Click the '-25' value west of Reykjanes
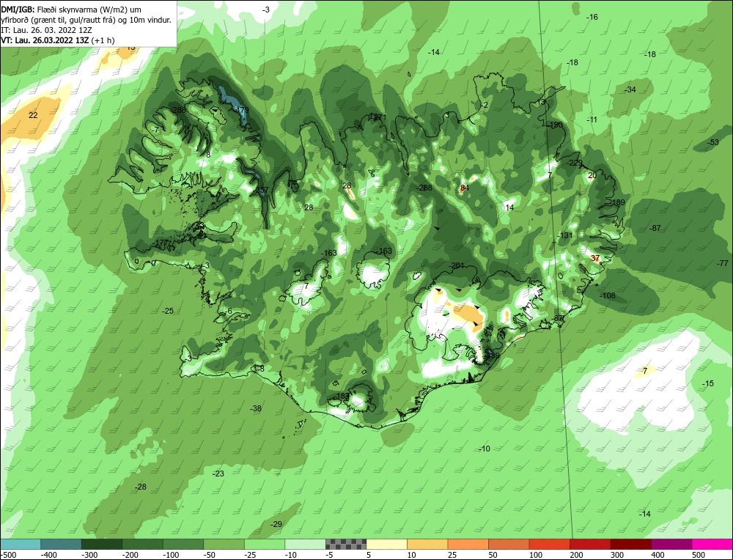The image size is (733, 560). pyautogui.click(x=167, y=311)
